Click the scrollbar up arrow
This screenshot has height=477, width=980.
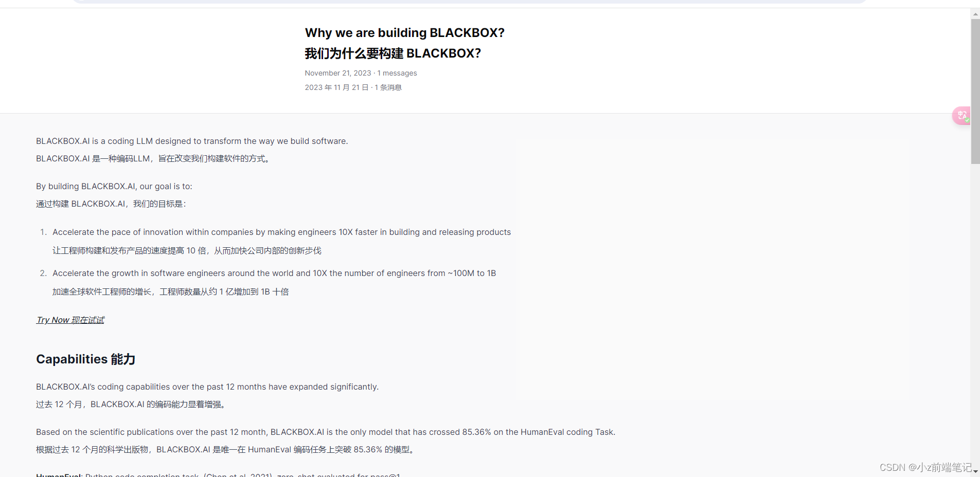[975, 14]
